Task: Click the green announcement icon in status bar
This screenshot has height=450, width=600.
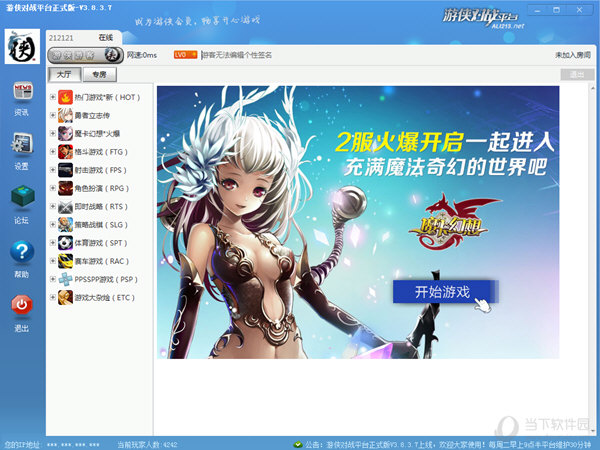Action: 298,445
